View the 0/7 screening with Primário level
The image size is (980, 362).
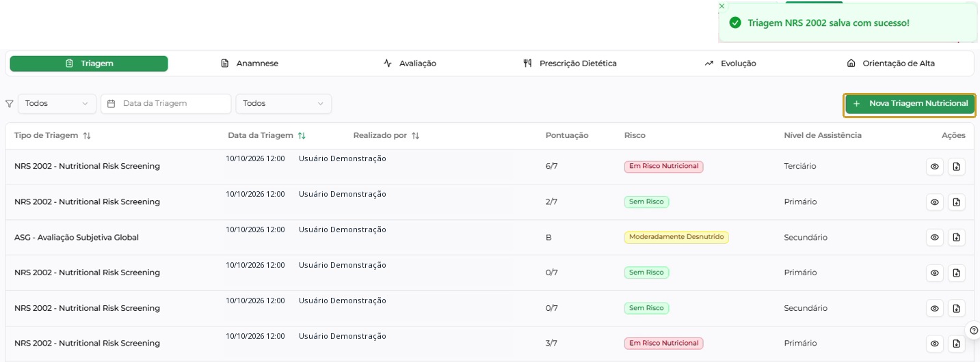tap(934, 273)
